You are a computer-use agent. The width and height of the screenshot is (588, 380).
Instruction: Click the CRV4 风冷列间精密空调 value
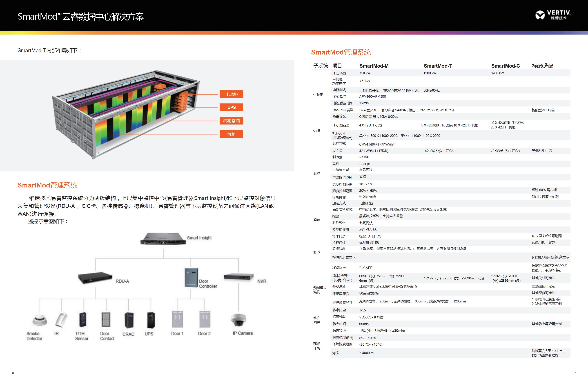377,144
